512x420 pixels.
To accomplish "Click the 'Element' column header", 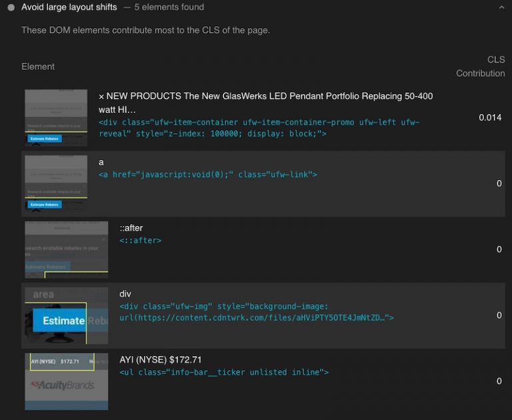I will (x=38, y=67).
